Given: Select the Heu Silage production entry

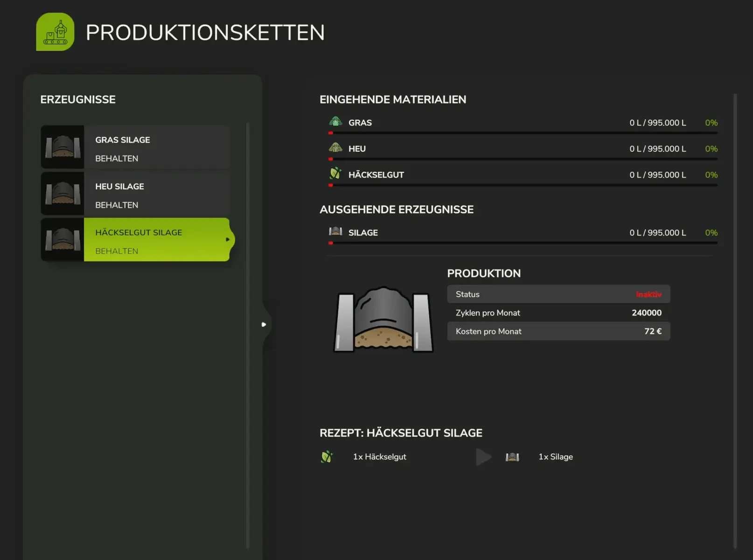Looking at the screenshot, I should tap(157, 193).
